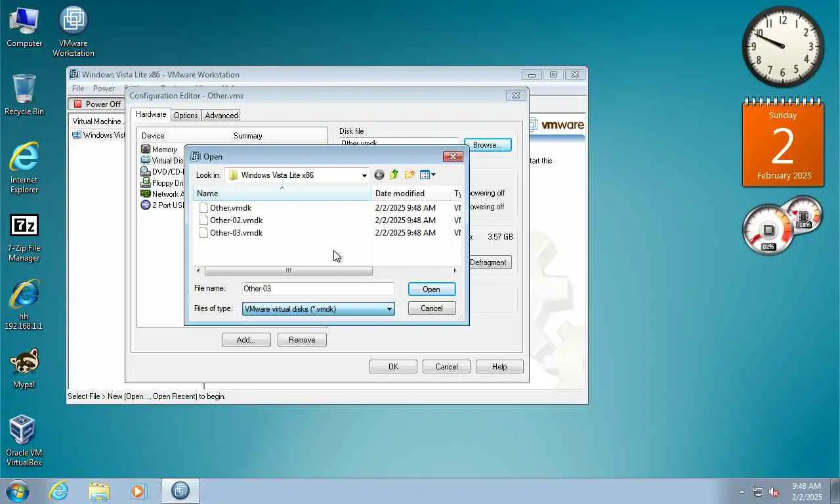The image size is (840, 504).
Task: Click the hh 192.168.1.1 shortcut icon
Action: (x=24, y=305)
